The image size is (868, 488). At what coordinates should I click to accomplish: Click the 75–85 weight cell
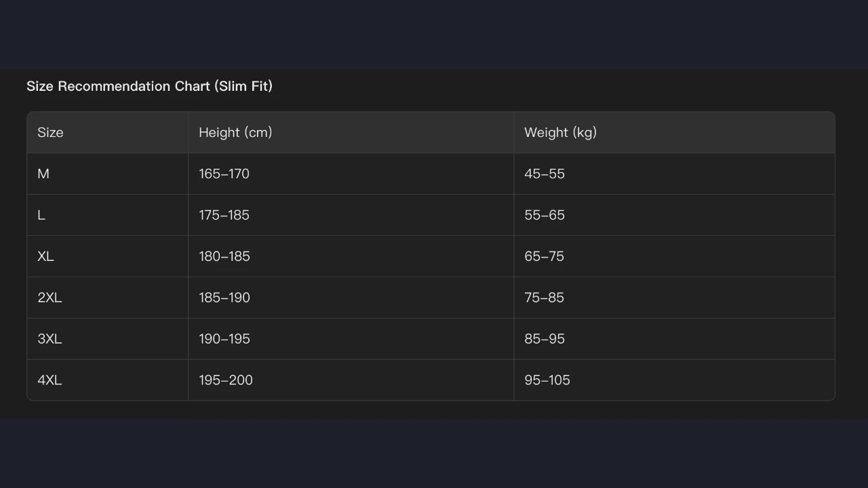[544, 298]
